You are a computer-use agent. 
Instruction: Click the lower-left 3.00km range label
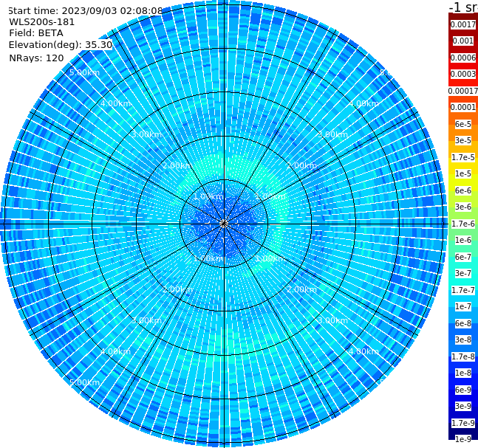(146, 320)
